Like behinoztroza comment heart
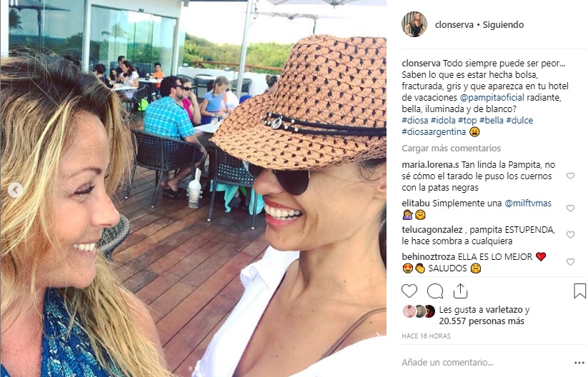 (570, 261)
